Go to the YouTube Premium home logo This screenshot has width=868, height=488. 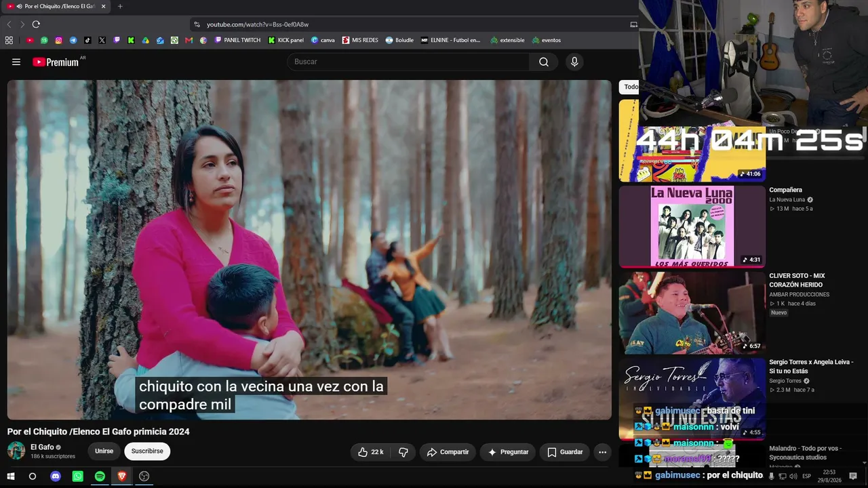pos(56,62)
